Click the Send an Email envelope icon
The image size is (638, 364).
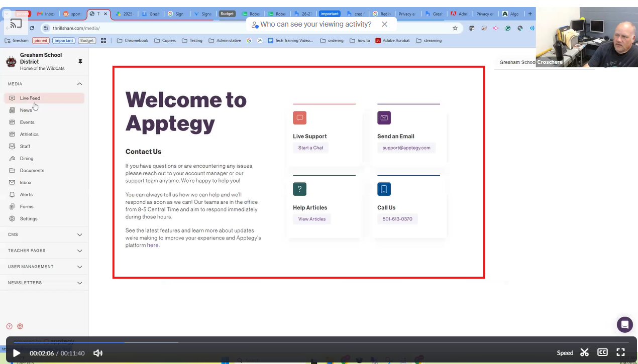click(384, 118)
